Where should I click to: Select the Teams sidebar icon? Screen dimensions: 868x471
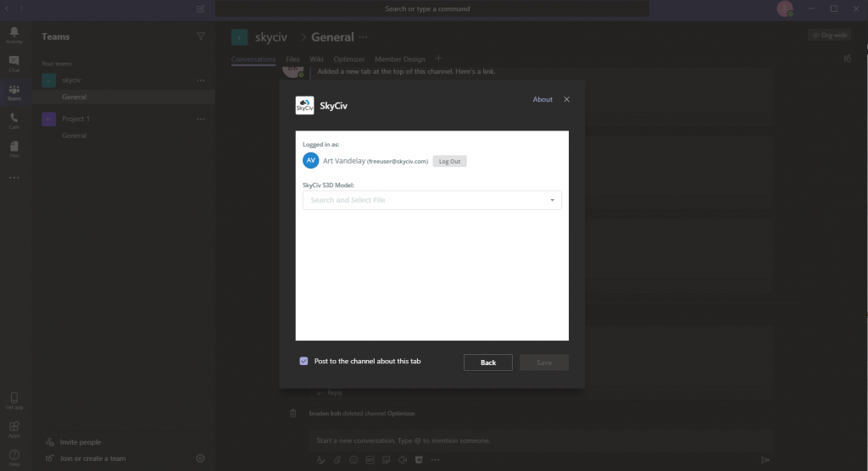[14, 92]
